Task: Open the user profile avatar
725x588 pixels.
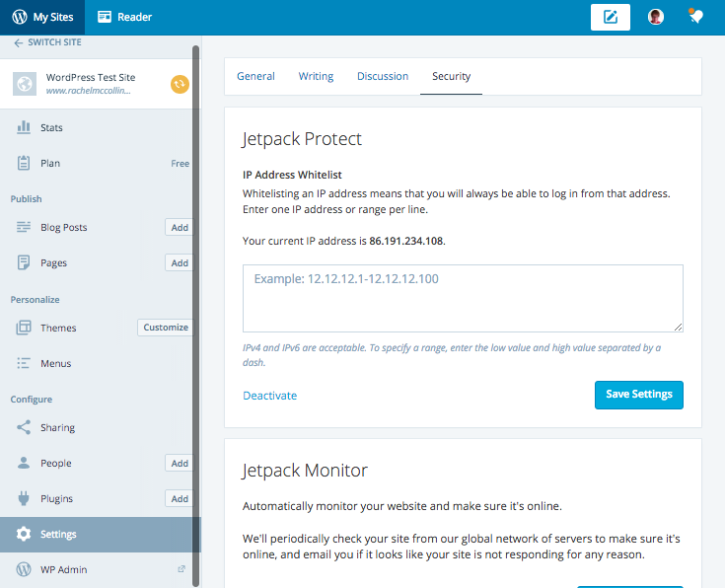Action: pyautogui.click(x=656, y=17)
